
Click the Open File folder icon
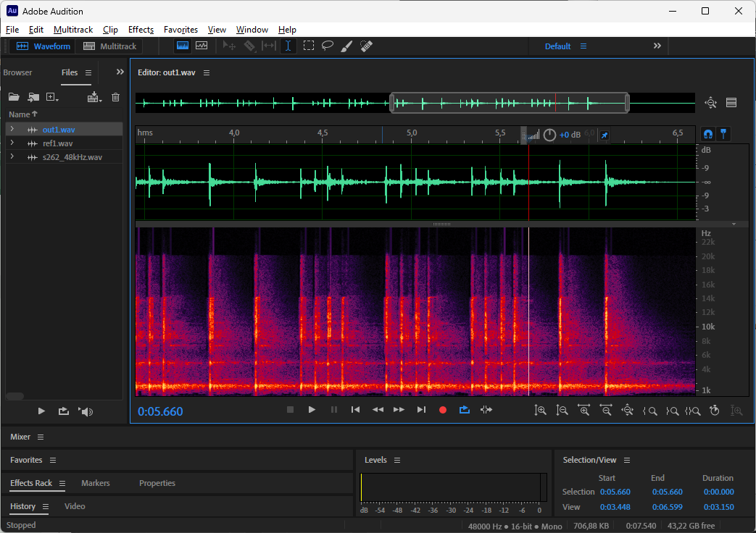[x=14, y=97]
